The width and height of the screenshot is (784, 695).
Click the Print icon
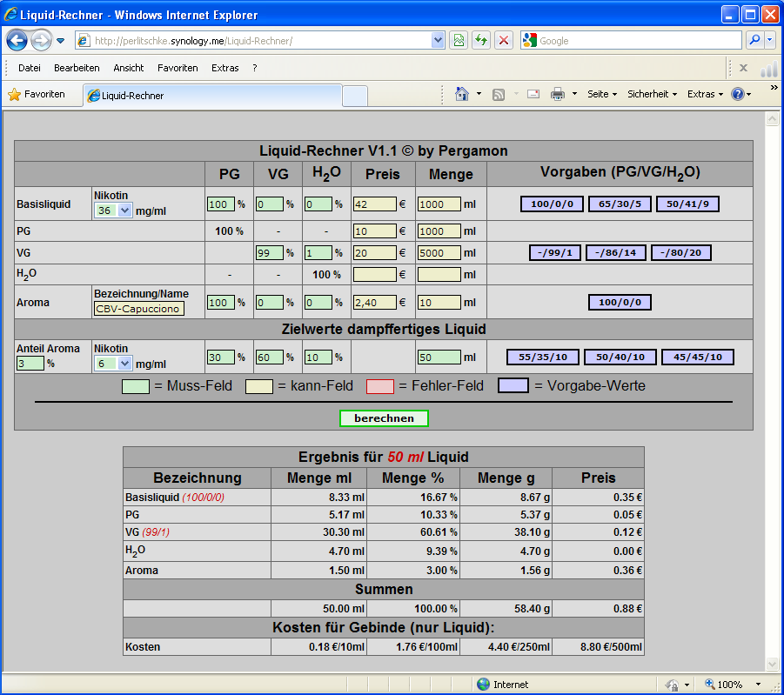pyautogui.click(x=558, y=94)
